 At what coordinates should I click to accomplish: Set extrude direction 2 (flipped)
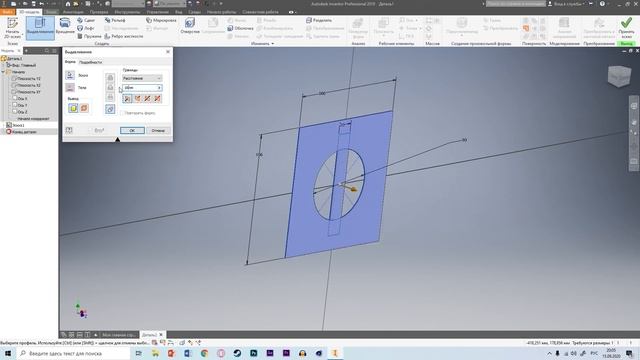[138, 98]
